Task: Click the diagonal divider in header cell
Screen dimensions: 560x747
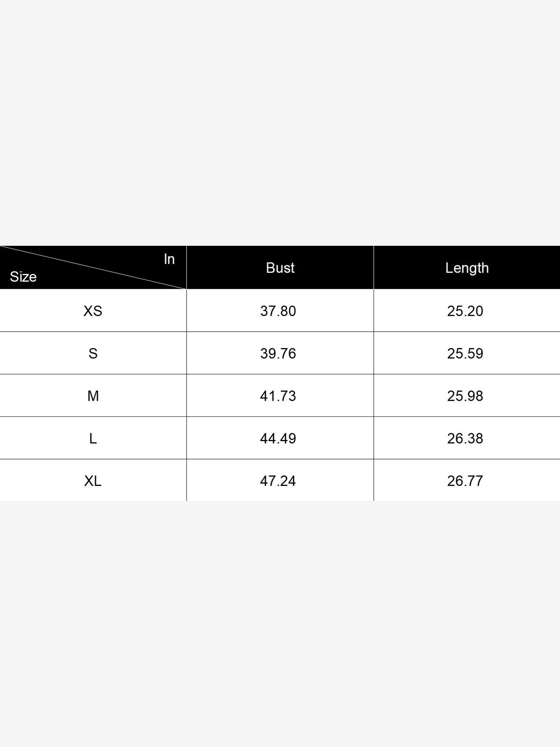Action: pos(93,267)
